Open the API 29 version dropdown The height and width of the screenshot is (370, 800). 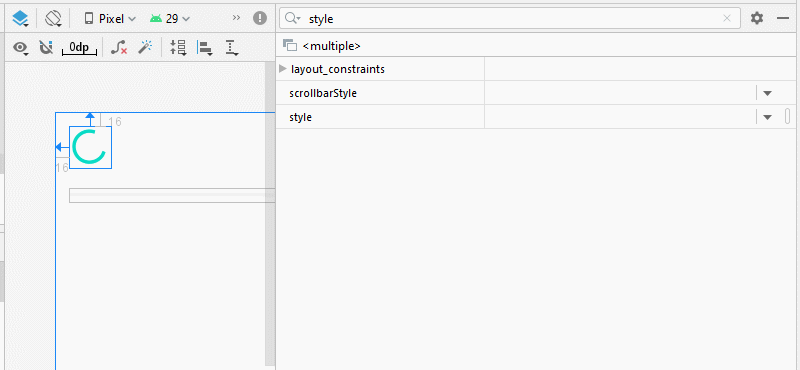170,19
